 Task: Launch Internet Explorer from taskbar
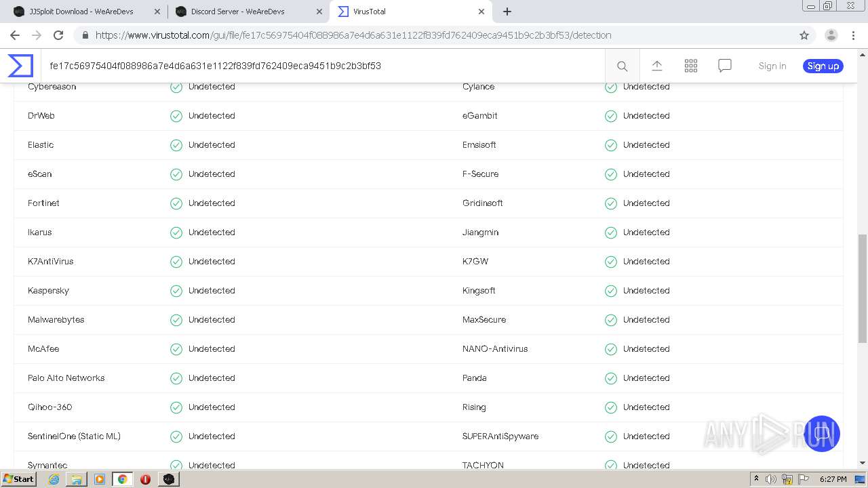click(54, 479)
